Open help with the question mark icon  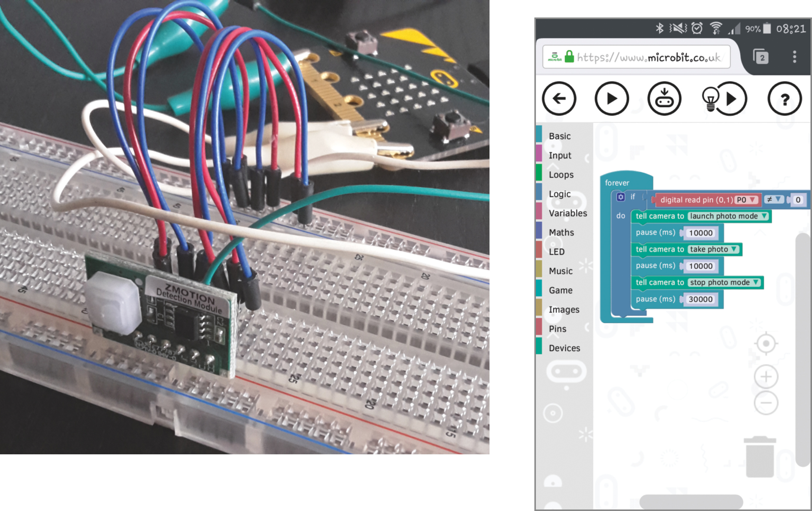coord(784,98)
